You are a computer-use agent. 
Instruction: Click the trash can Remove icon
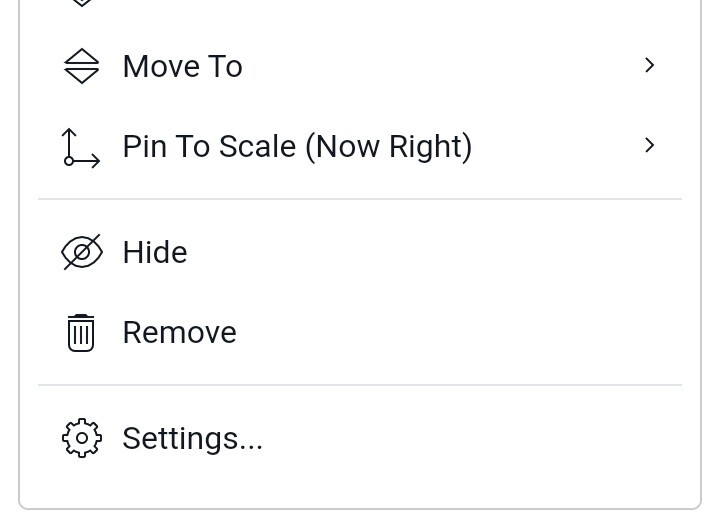click(81, 333)
